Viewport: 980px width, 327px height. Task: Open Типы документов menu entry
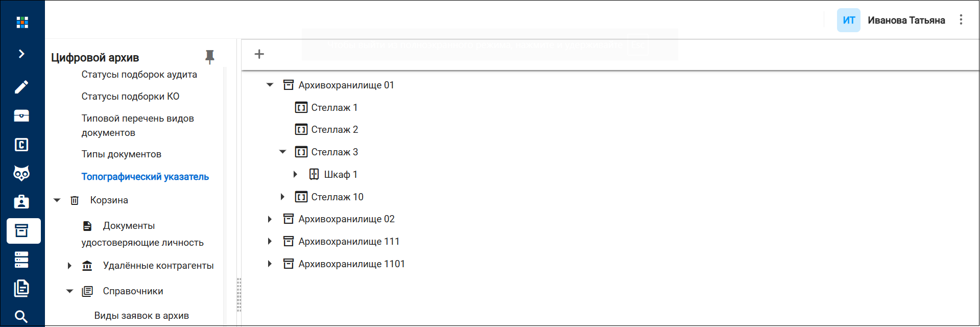[122, 154]
